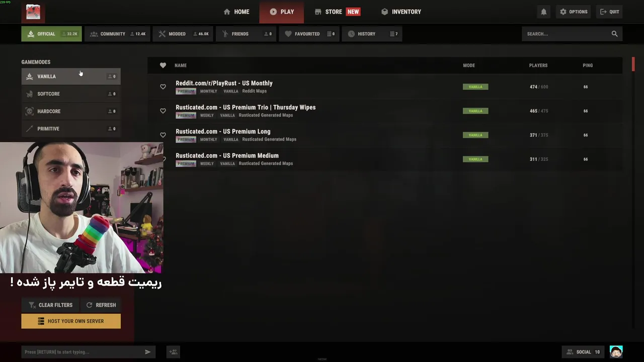Screen dimensions: 644x362
Task: Switch to the OFFICIAL servers tab
Action: 51,34
